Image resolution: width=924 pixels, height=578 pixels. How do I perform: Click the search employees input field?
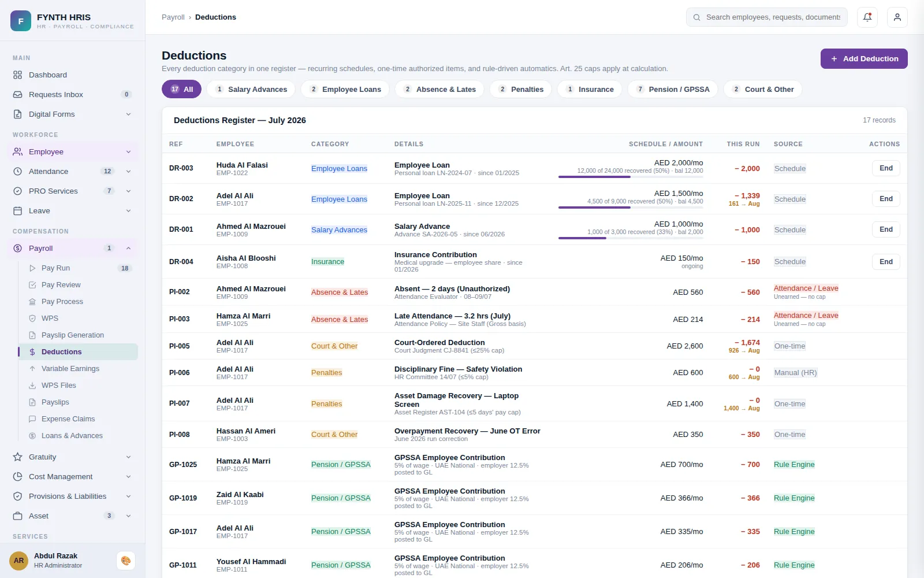pos(767,17)
